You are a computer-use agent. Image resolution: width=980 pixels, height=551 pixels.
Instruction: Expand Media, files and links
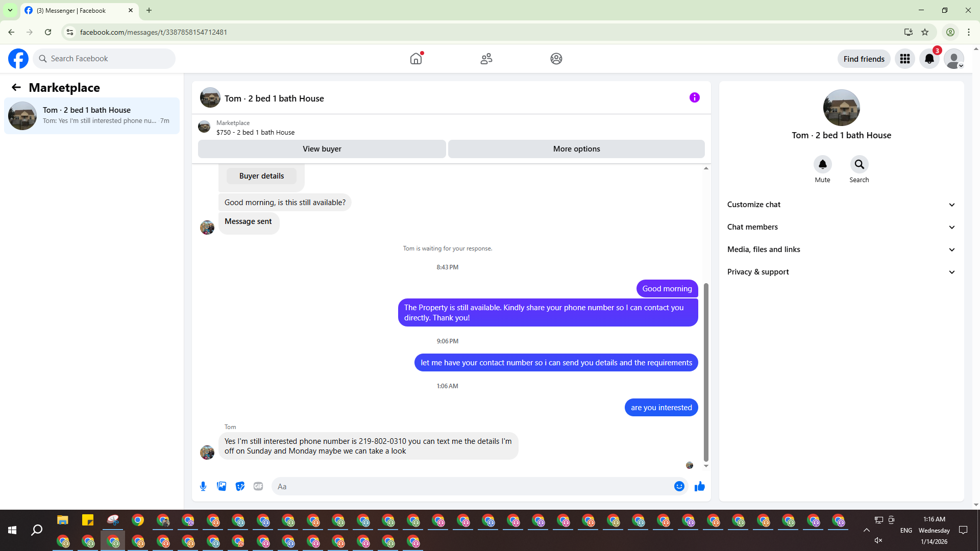pos(841,249)
